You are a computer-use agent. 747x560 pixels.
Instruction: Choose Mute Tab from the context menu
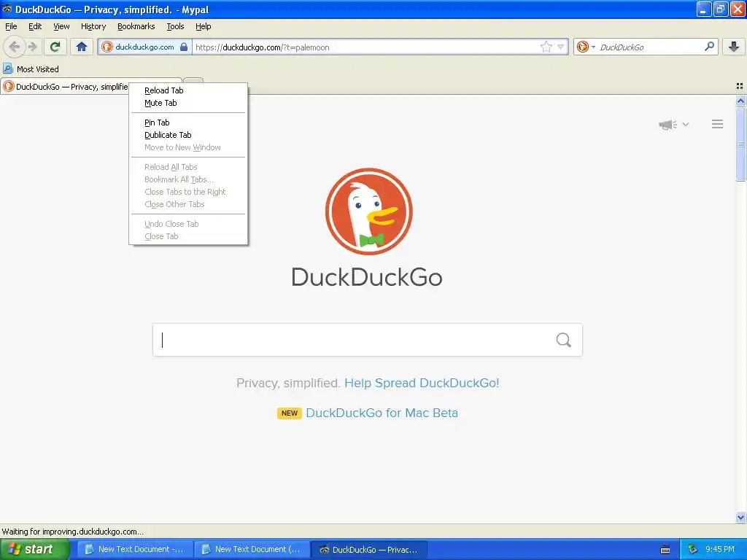(x=188, y=103)
